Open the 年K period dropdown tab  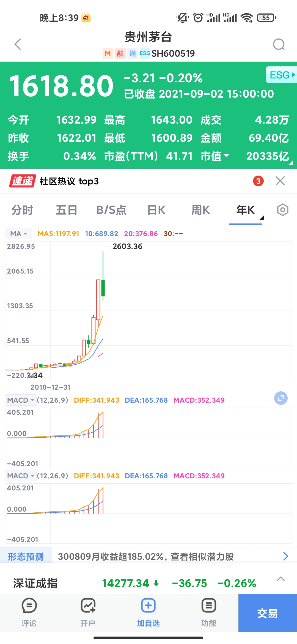tap(246, 210)
